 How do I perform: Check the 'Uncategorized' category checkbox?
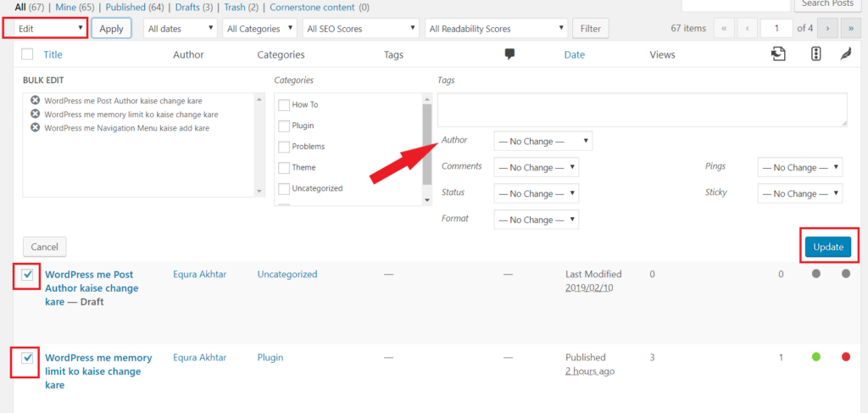284,188
